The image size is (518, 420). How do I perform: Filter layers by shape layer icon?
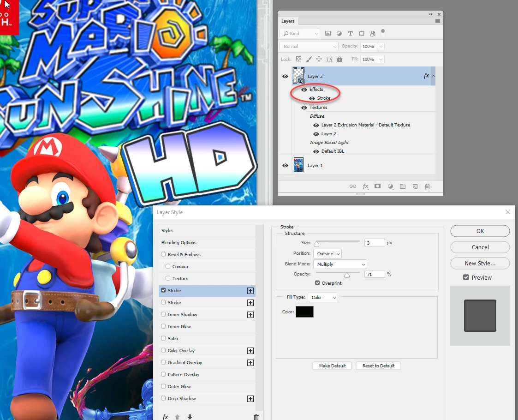click(362, 33)
